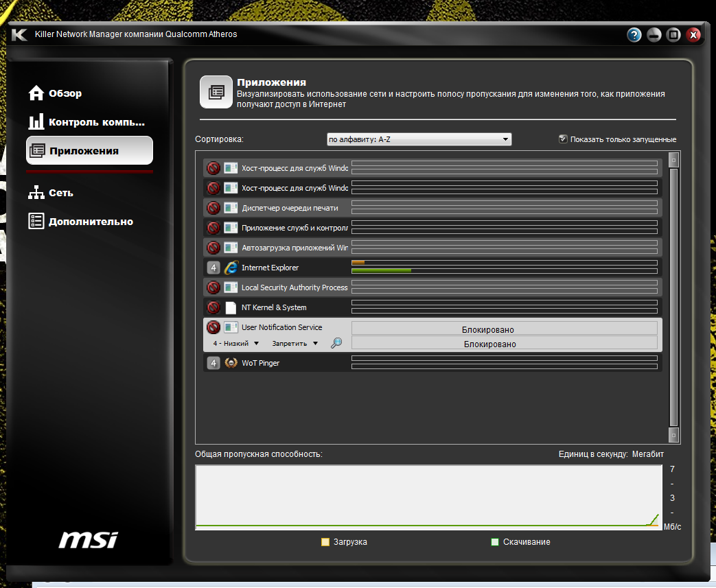
Task: Expand the 4 - Низкий priority dropdown
Action: (235, 343)
